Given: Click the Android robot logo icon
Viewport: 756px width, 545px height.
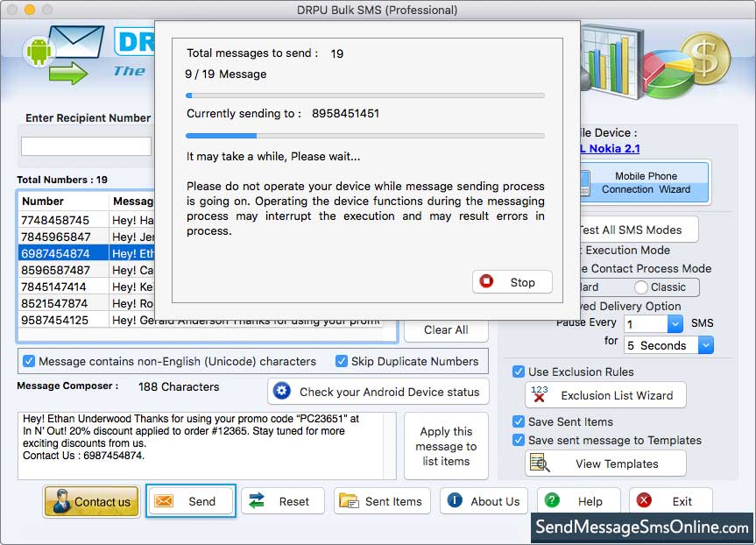Looking at the screenshot, I should tap(38, 52).
